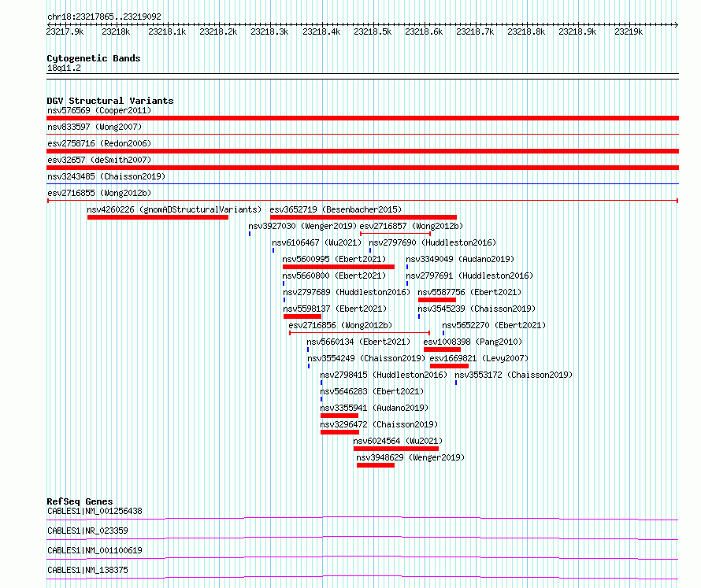Select the CABLES1|NM_001100619 gene label
The width and height of the screenshot is (701, 588).
[95, 550]
